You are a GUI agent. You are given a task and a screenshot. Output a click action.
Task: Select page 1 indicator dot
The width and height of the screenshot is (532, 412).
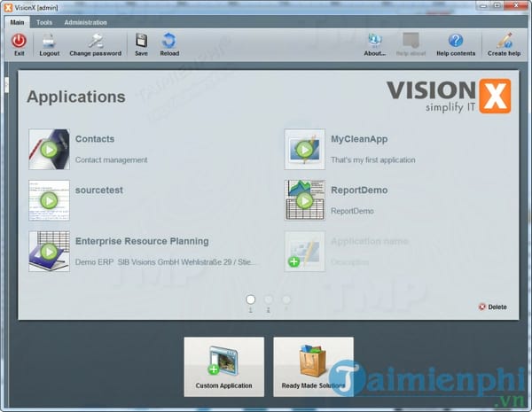pos(250,299)
